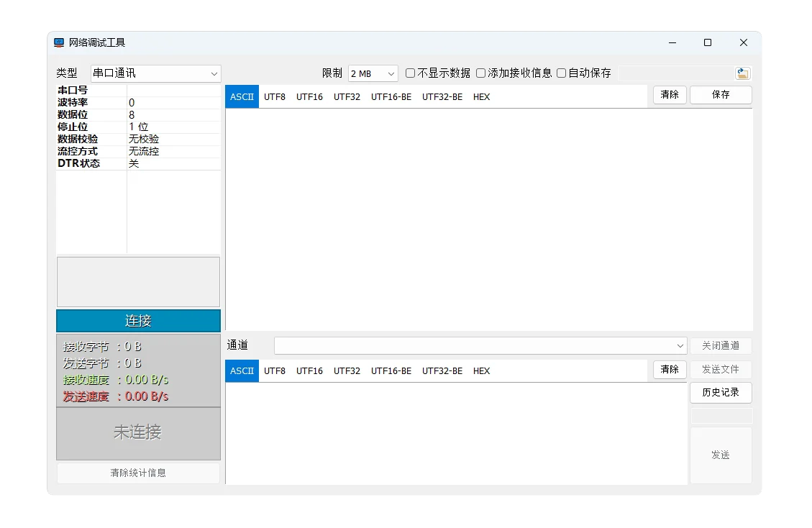The width and height of the screenshot is (812, 528).
Task: Click the 停止位 value 1 位
Action: click(173, 127)
